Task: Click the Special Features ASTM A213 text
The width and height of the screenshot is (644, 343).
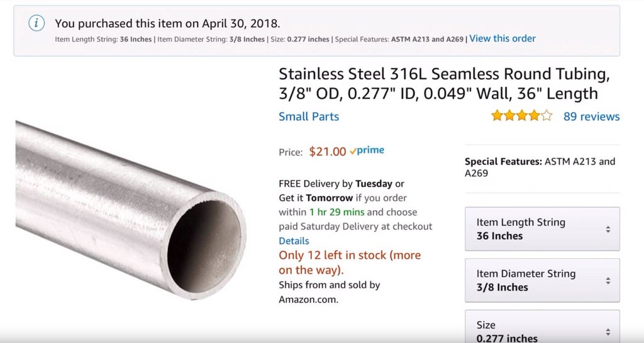Action: click(x=540, y=167)
